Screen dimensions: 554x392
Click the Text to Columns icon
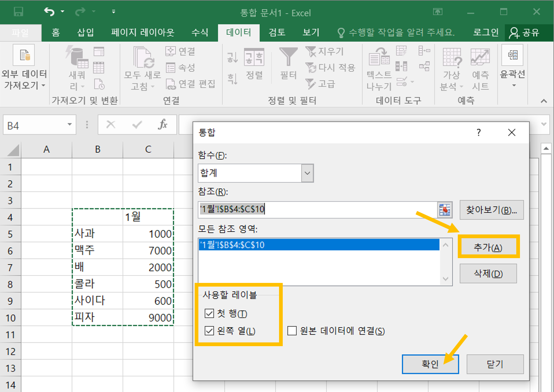[x=379, y=58]
